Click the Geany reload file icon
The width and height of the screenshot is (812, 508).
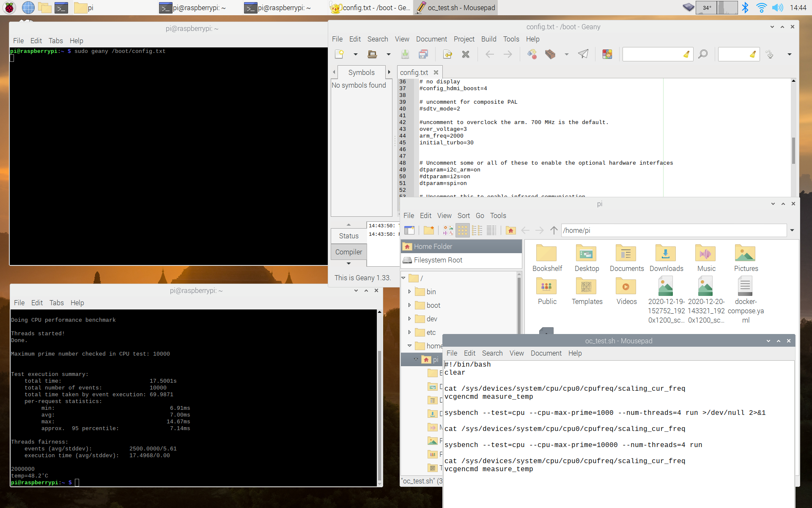447,54
